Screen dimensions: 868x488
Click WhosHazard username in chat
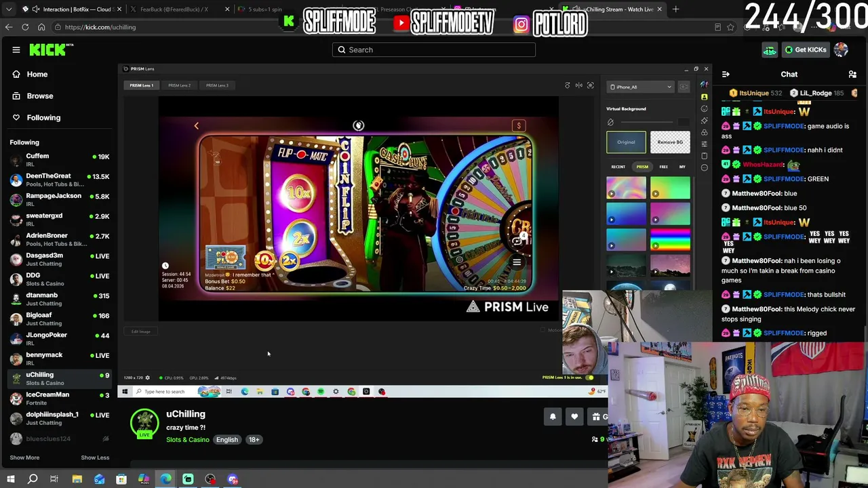click(763, 165)
